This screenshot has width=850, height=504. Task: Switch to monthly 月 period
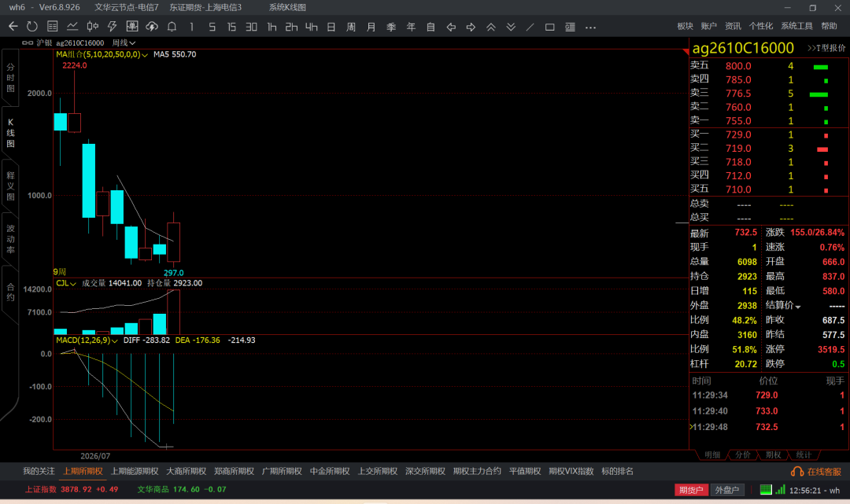click(371, 27)
